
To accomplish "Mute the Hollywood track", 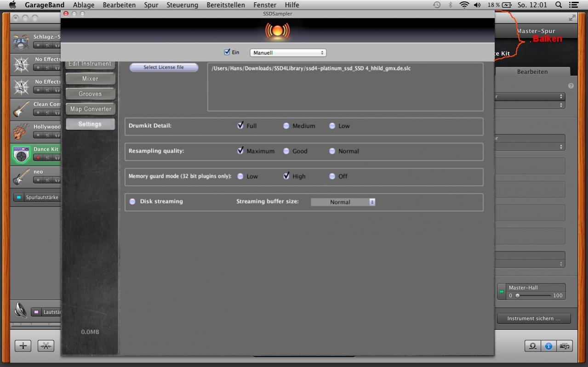I will coord(48,135).
